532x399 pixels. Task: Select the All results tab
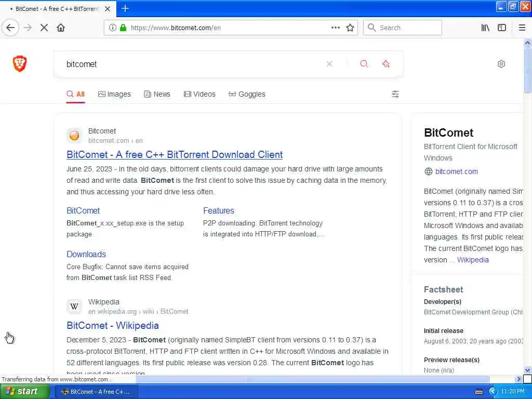(x=76, y=94)
